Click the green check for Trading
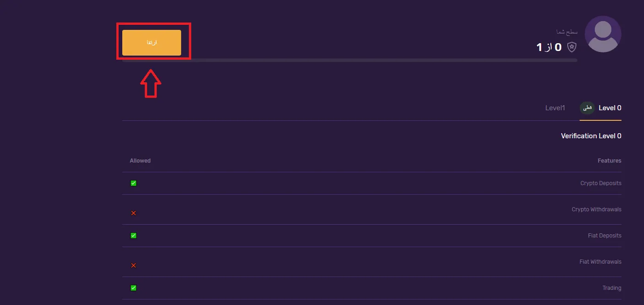 [x=133, y=288]
